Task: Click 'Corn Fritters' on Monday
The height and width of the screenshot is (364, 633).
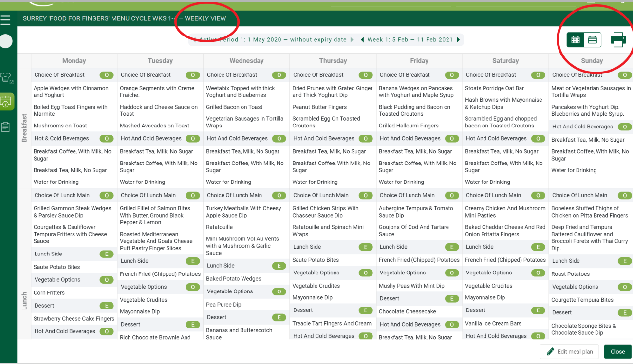Action: click(49, 293)
